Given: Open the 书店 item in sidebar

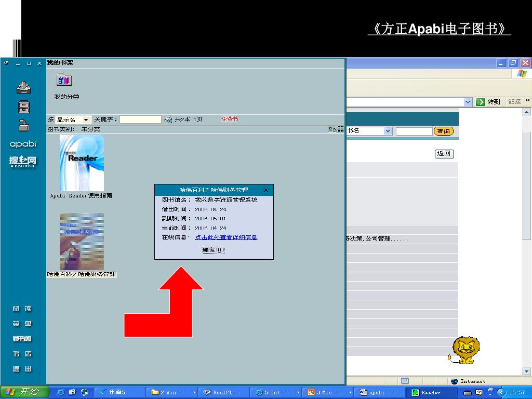Looking at the screenshot, I should coord(22,354).
